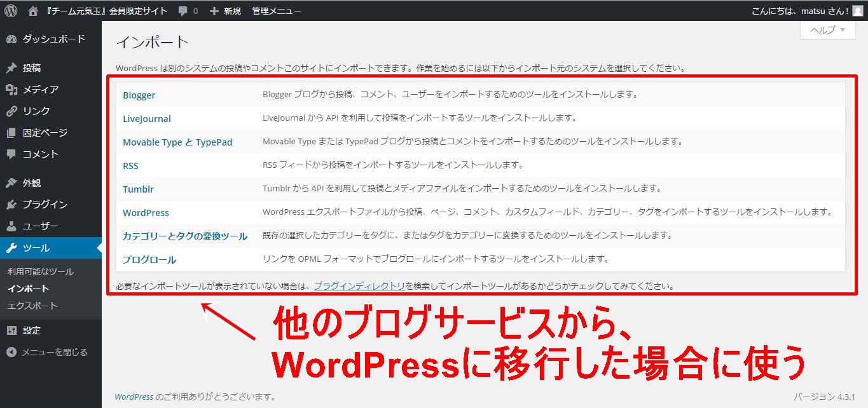Click the リンクを OPML フォーマット description text

coord(436,259)
